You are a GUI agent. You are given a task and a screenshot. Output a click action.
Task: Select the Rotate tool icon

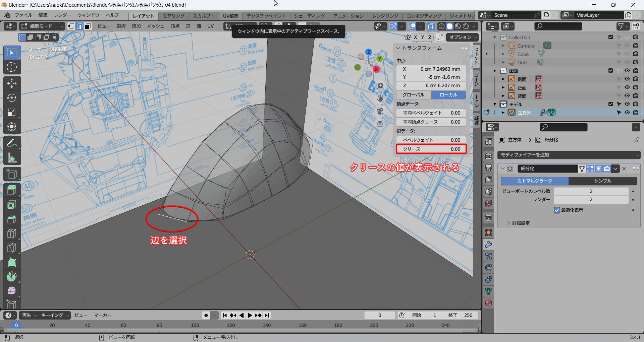point(12,98)
